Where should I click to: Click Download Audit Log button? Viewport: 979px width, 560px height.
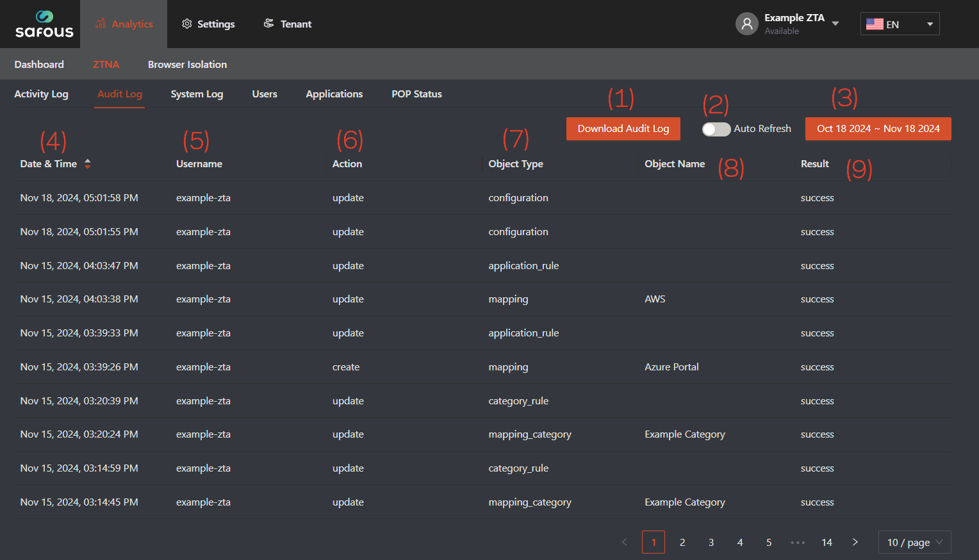[x=623, y=129]
